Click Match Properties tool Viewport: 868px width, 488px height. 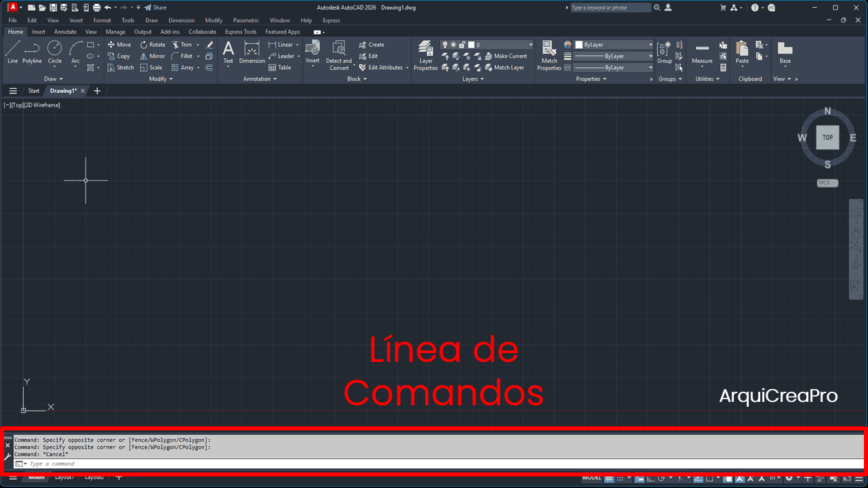tap(549, 55)
